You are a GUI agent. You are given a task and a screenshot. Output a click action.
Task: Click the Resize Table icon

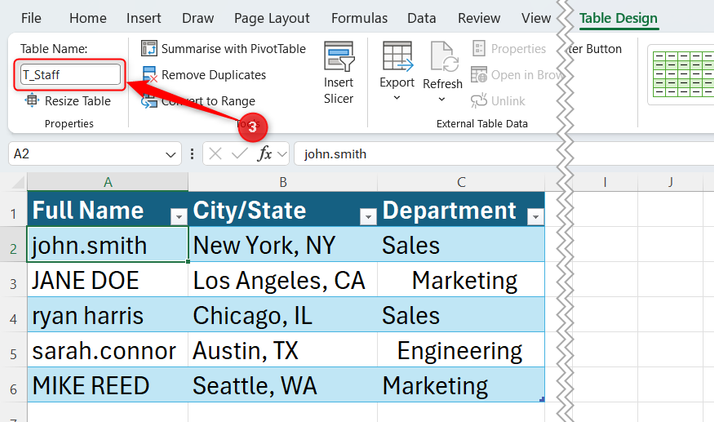32,100
